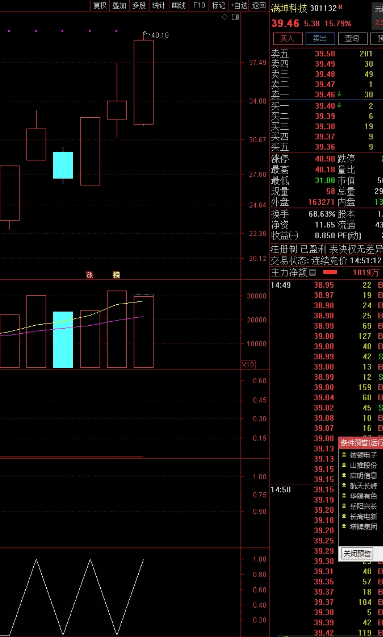Screen dimensions: 383x637
Task: Click the 40.18 high price marker
Action: (159, 35)
